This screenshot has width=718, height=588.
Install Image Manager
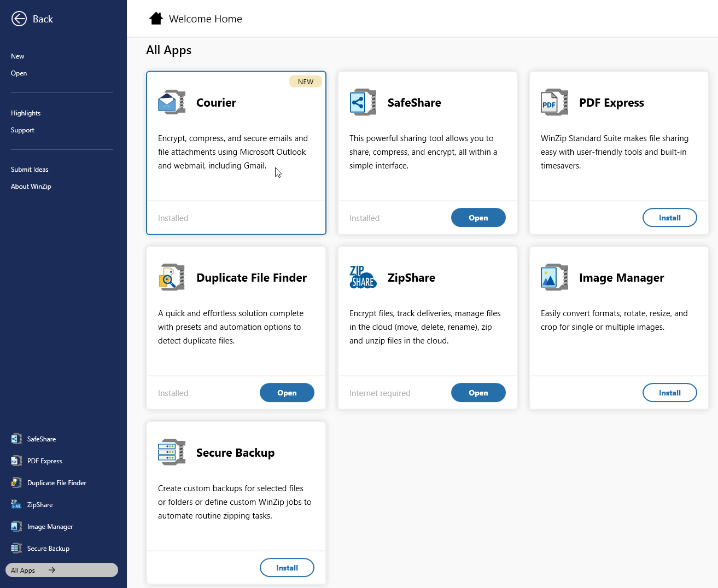(x=670, y=393)
